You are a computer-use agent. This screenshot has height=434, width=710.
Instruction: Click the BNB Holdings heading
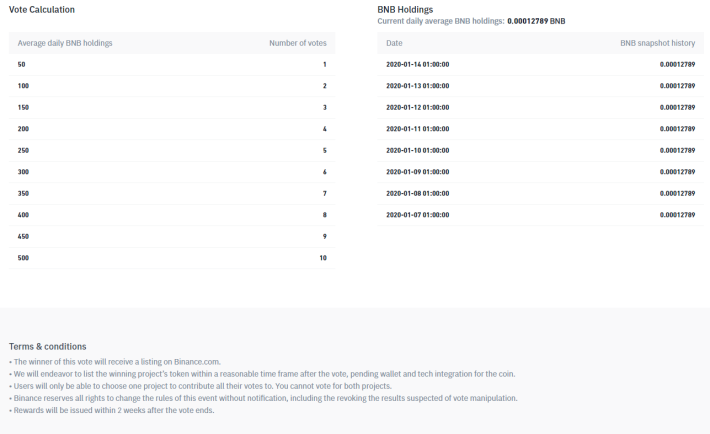405,10
